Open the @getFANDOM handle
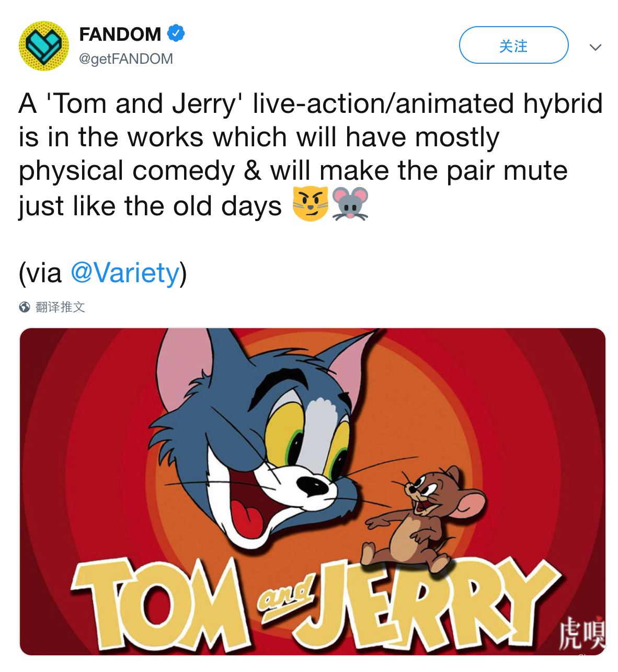Image resolution: width=618 pixels, height=672 pixels. 125,59
